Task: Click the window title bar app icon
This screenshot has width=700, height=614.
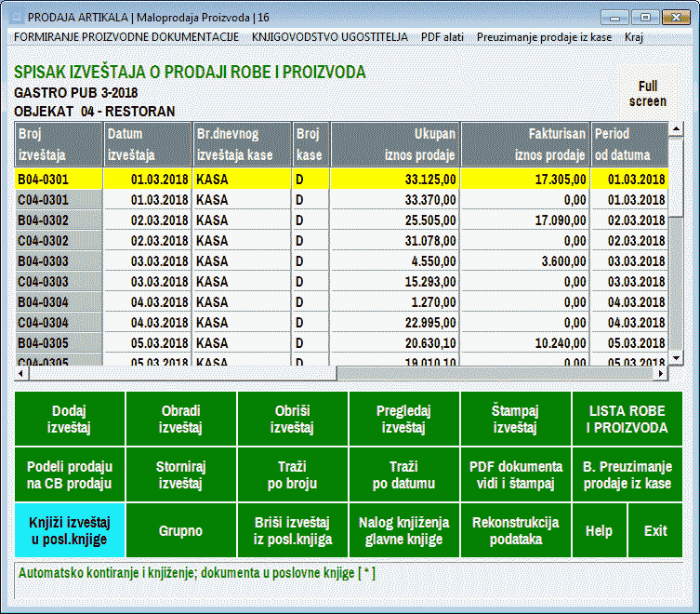Action: [x=17, y=17]
